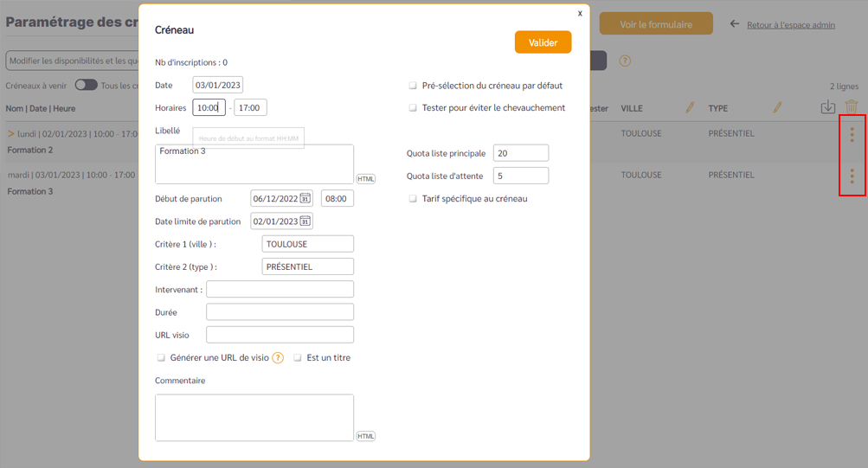
Task: Click the Quota liste principale field
Action: click(521, 153)
